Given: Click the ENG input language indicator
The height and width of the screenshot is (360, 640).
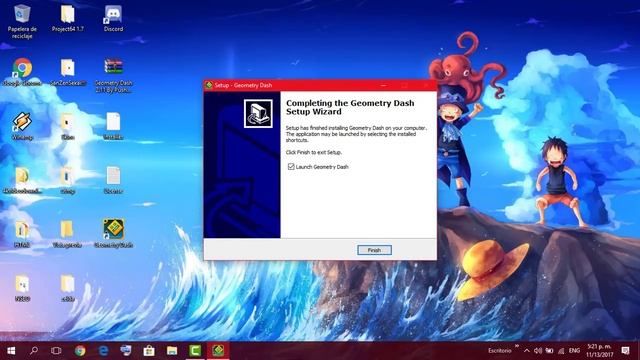Looking at the screenshot, I should pos(574,351).
